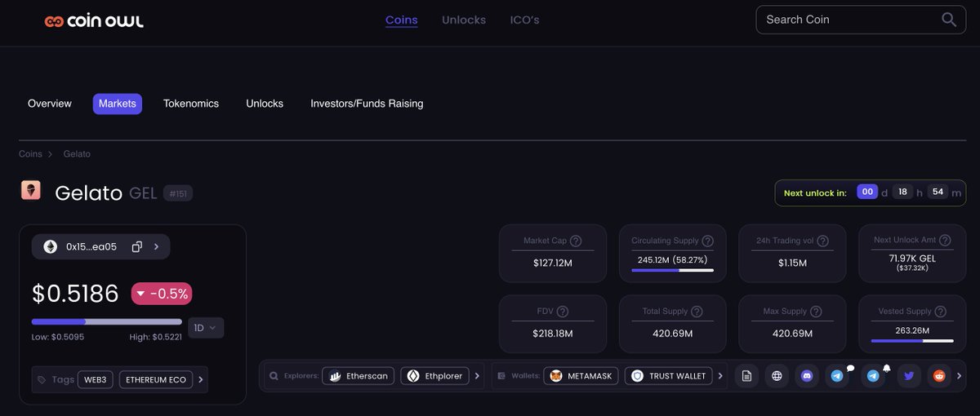The width and height of the screenshot is (980, 416).
Task: Click the Low: $0.5095 label
Action: pos(58,337)
